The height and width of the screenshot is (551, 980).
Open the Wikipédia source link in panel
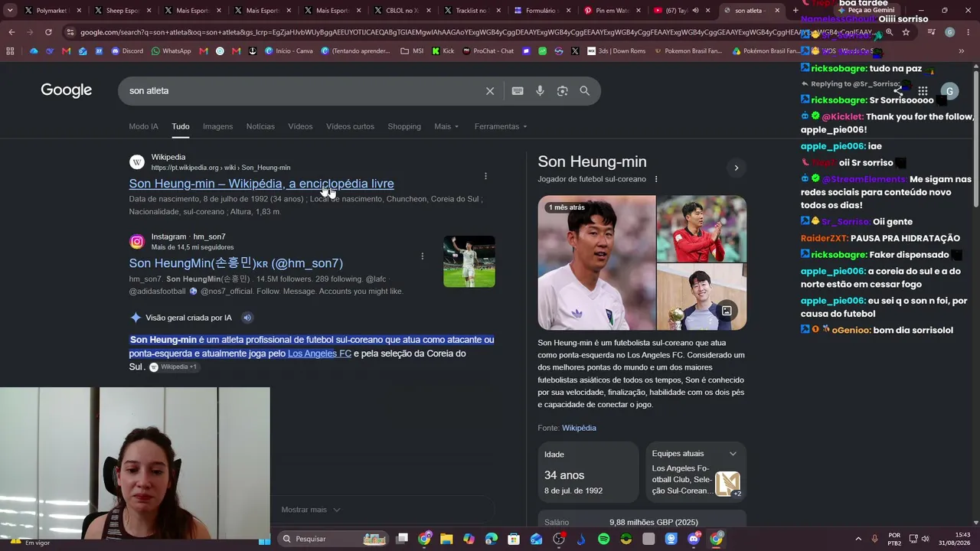click(x=579, y=428)
